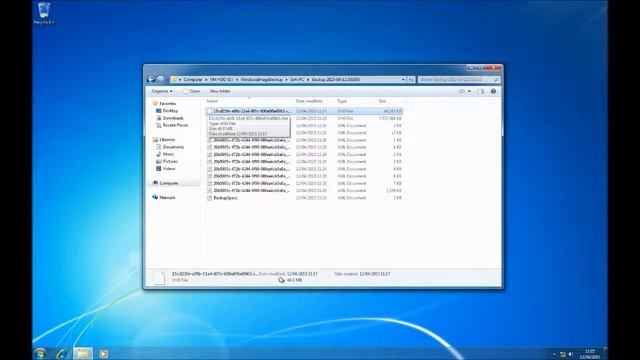Image resolution: width=640 pixels, height=360 pixels.
Task: Click the Show desktop strip at taskbar end
Action: (605, 353)
